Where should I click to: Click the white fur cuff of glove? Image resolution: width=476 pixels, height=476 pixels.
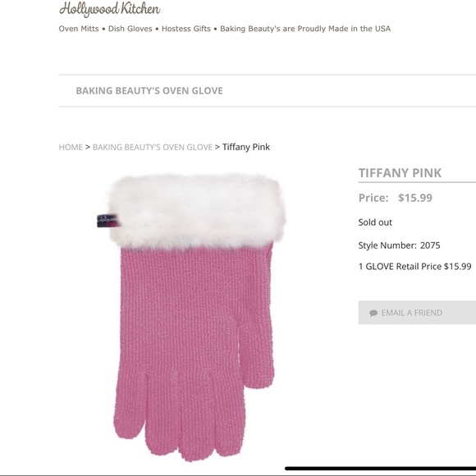click(197, 210)
